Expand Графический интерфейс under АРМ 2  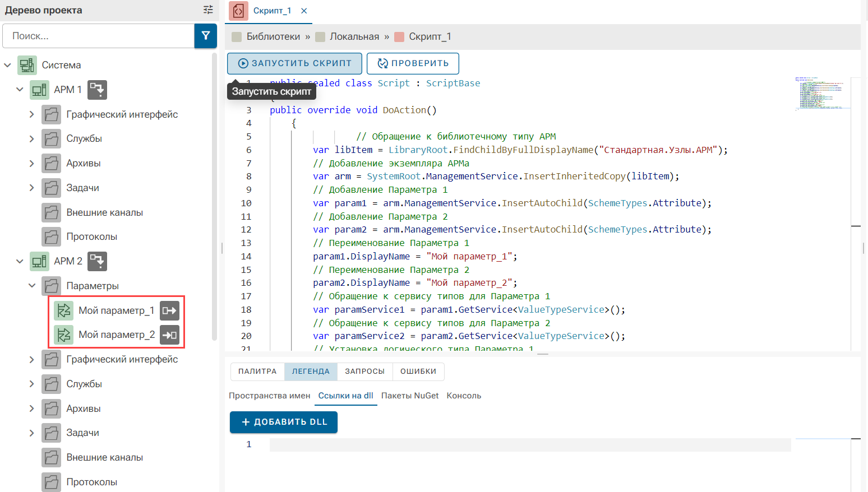(x=32, y=359)
